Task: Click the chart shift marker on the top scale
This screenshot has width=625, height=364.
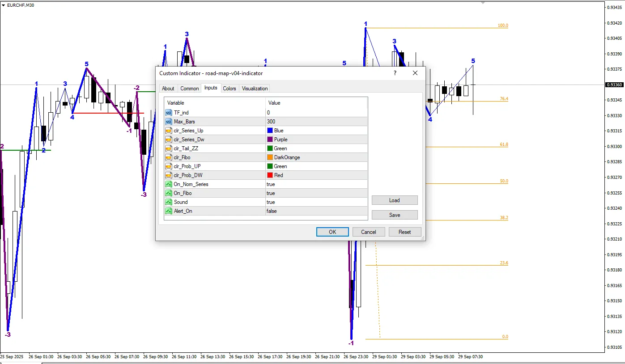Action: click(x=483, y=3)
